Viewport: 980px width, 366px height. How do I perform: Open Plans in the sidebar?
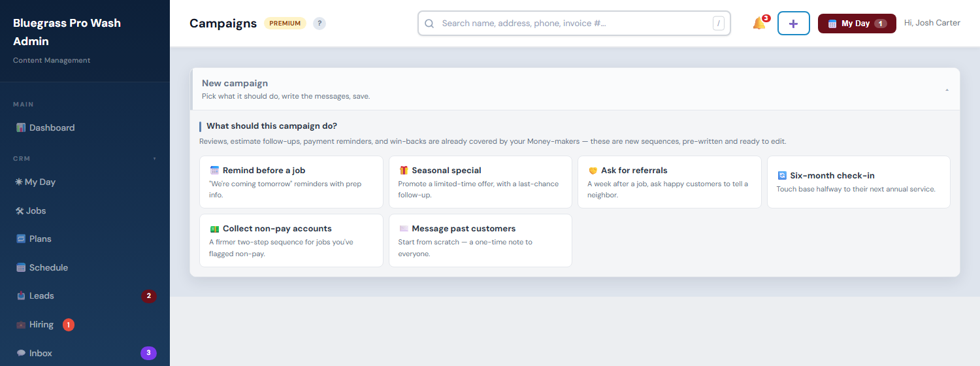click(85, 239)
